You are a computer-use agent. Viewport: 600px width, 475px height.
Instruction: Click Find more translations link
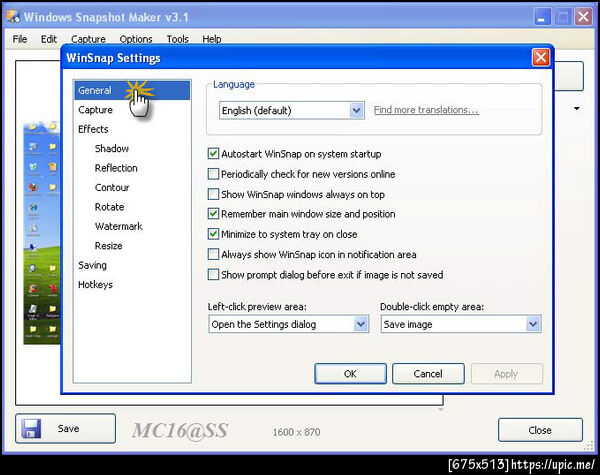click(x=426, y=110)
